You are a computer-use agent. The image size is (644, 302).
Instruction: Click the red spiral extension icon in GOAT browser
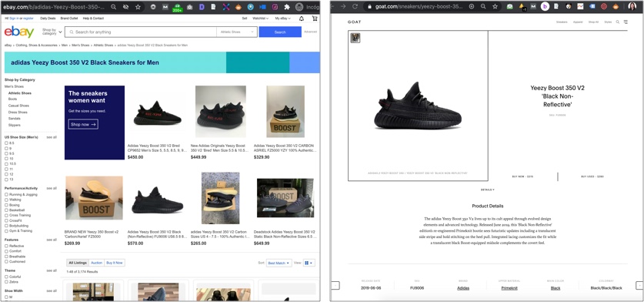point(604,7)
